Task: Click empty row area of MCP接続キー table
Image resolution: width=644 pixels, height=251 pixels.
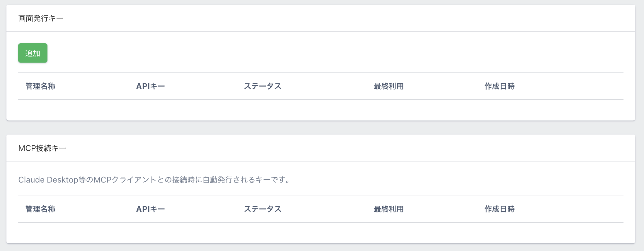Action: pyautogui.click(x=321, y=233)
